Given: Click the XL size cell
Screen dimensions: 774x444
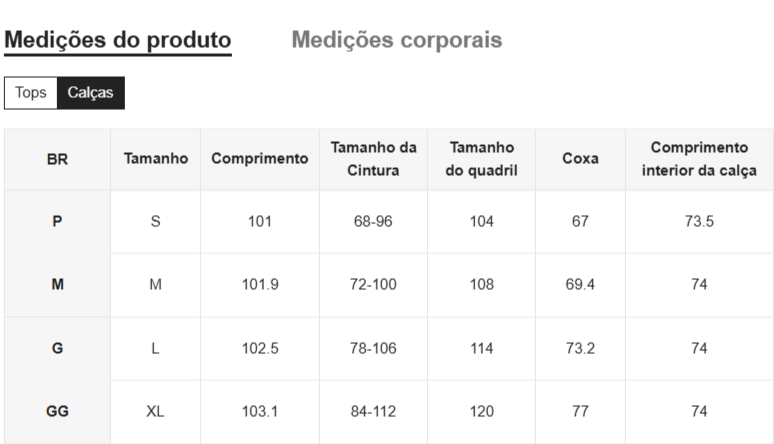Looking at the screenshot, I should point(155,411).
